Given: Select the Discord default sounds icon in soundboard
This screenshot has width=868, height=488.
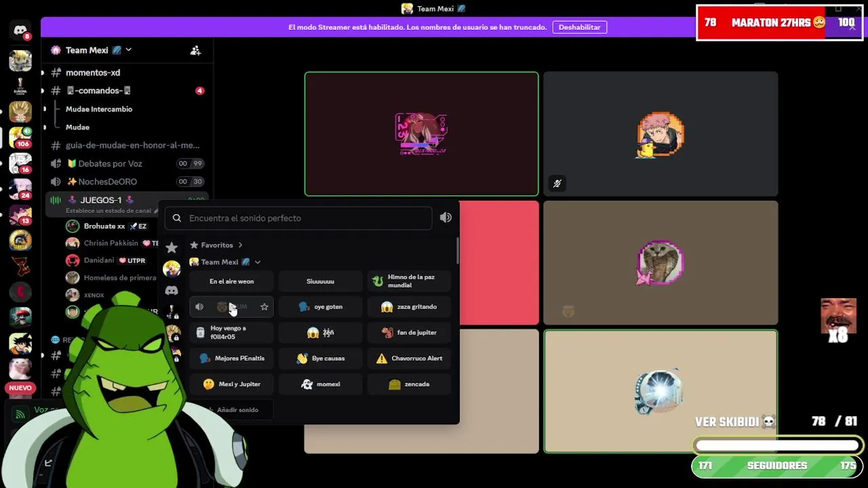Looking at the screenshot, I should [x=172, y=291].
